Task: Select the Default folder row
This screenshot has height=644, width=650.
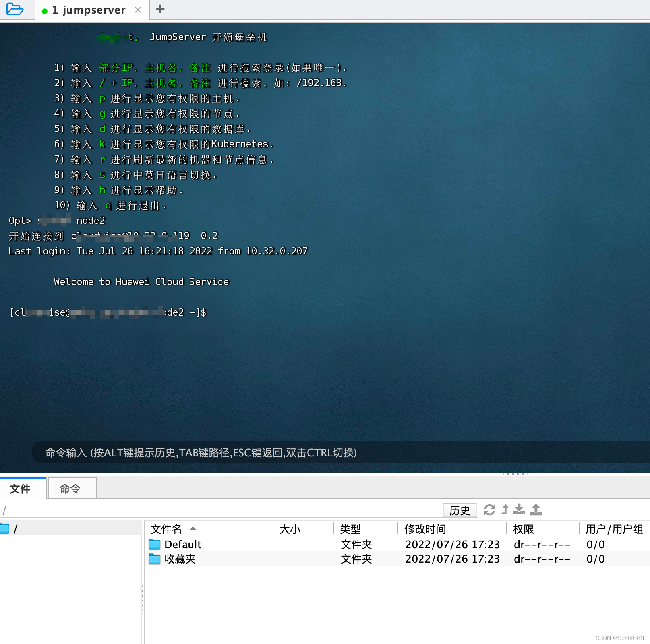Action: pyautogui.click(x=397, y=544)
